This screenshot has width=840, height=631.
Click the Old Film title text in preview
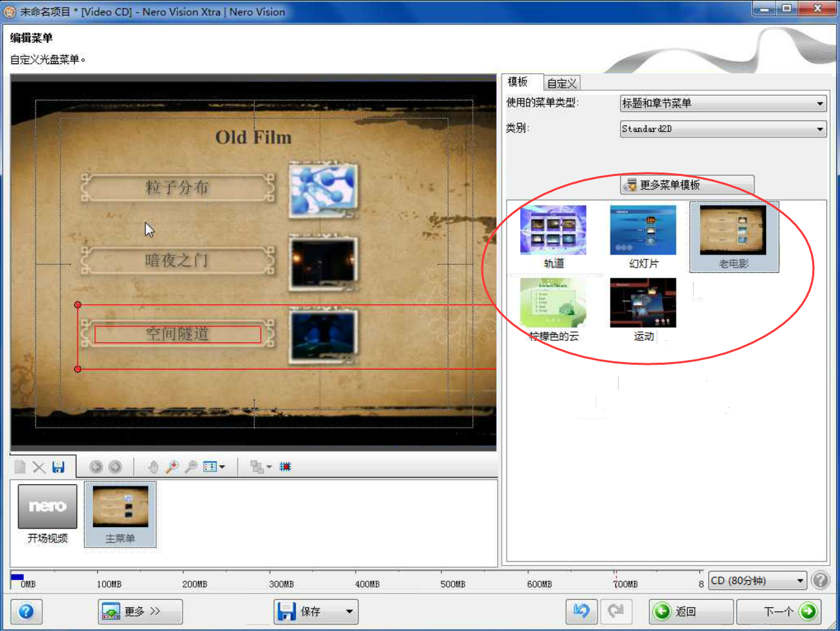coord(253,137)
